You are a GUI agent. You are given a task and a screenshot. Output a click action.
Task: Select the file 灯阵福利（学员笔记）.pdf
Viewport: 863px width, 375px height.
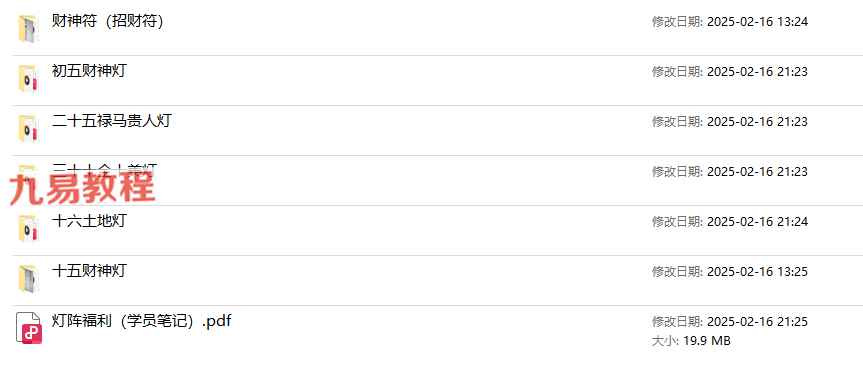click(141, 320)
